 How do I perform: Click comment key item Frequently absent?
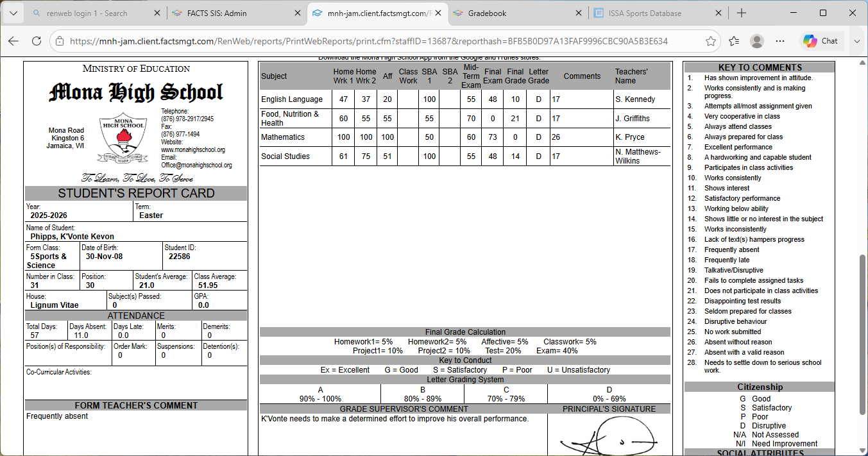(x=732, y=249)
